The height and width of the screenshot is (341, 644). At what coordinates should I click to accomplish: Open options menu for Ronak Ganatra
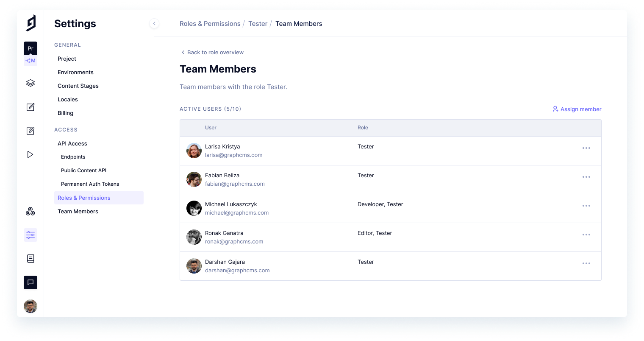[x=586, y=235]
